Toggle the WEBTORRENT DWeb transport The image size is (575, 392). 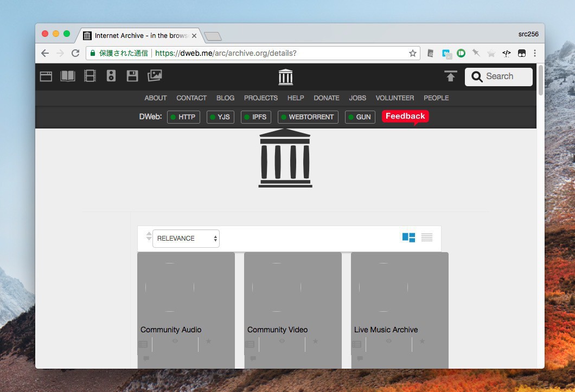point(308,117)
